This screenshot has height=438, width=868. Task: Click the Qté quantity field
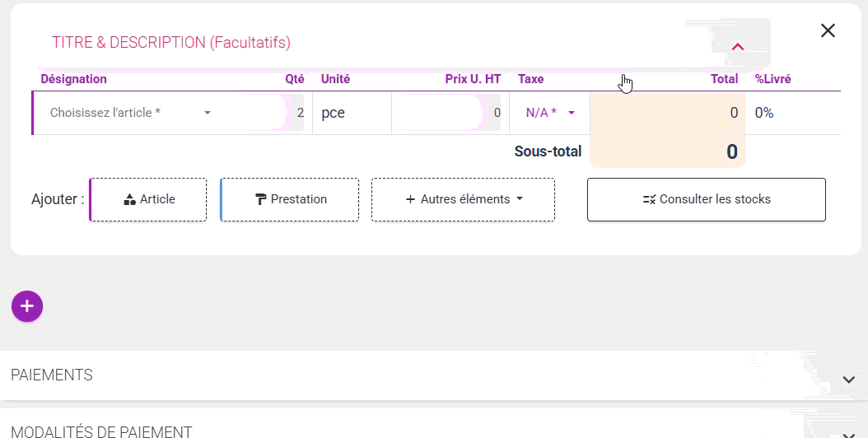(x=276, y=113)
